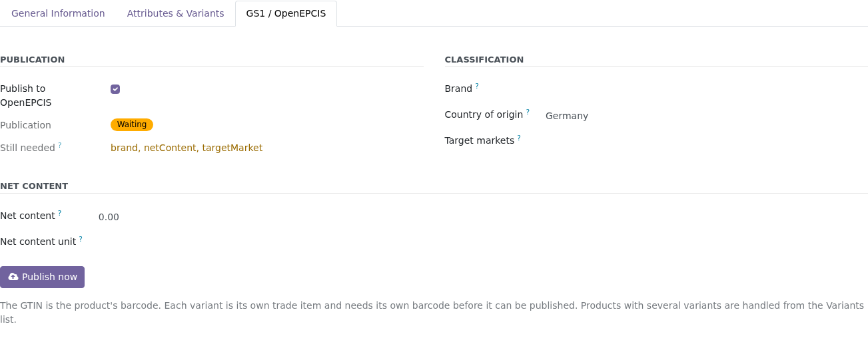
Task: Open the Brand selection field
Action: [706, 89]
